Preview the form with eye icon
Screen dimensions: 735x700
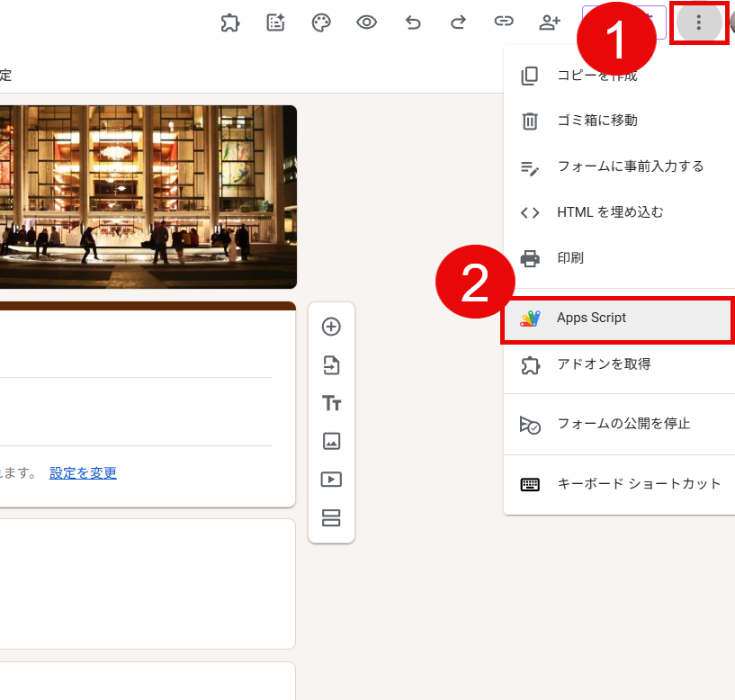coord(366,23)
